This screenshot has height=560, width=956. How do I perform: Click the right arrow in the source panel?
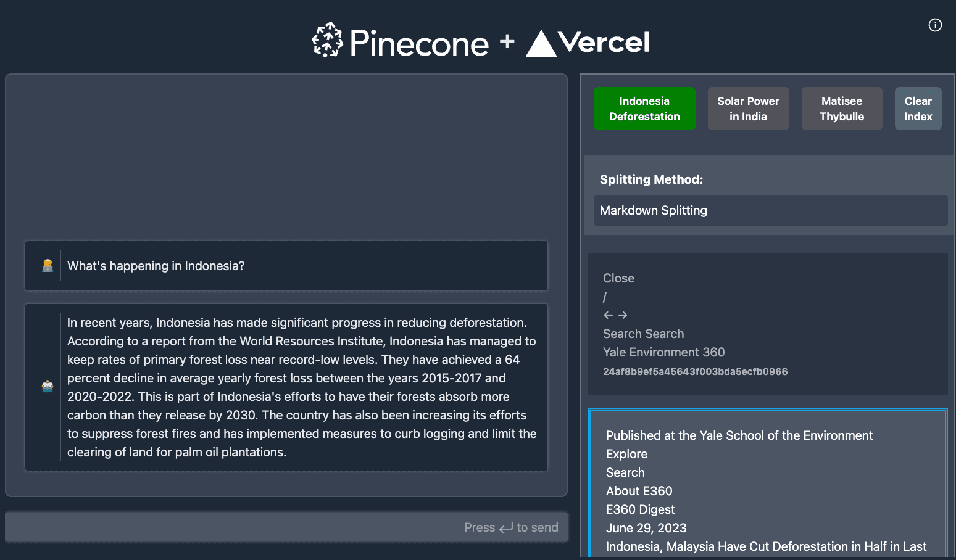(622, 315)
